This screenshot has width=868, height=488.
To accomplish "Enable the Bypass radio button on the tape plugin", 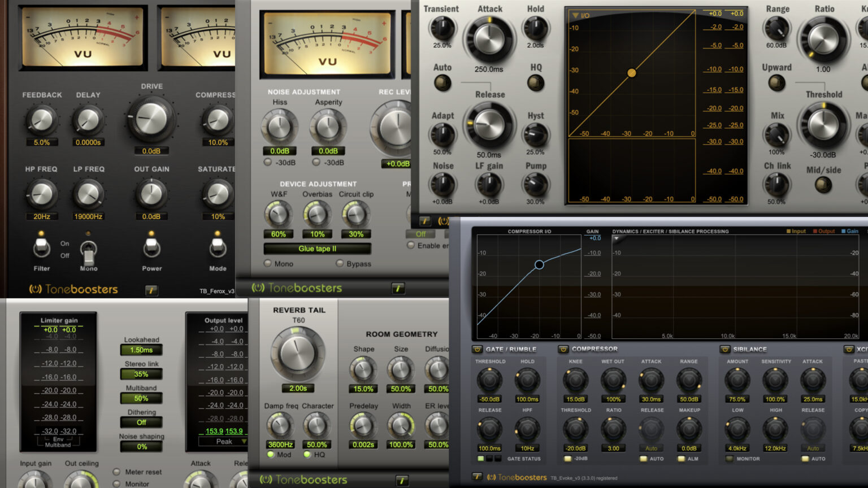I will 339,264.
